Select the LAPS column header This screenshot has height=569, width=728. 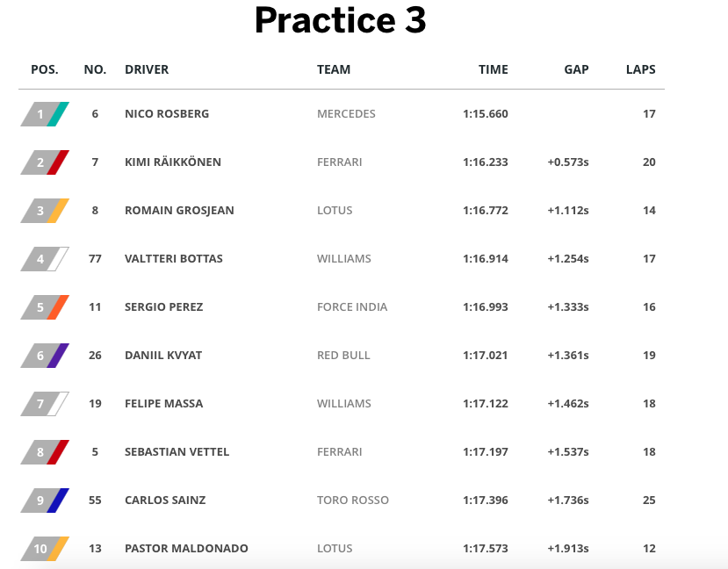(x=641, y=69)
